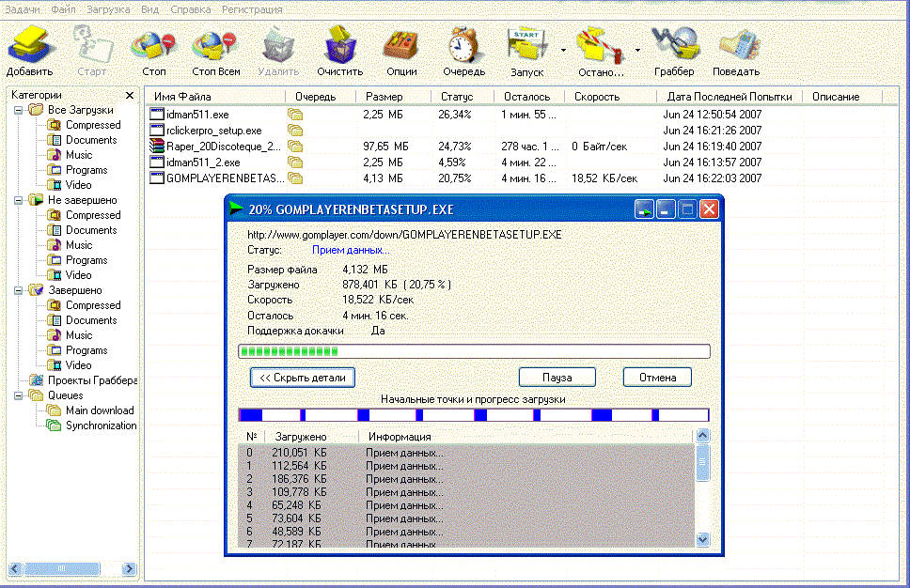The image size is (910, 588).
Task: Click the Добавить (Add) toolbar icon
Action: click(x=30, y=45)
